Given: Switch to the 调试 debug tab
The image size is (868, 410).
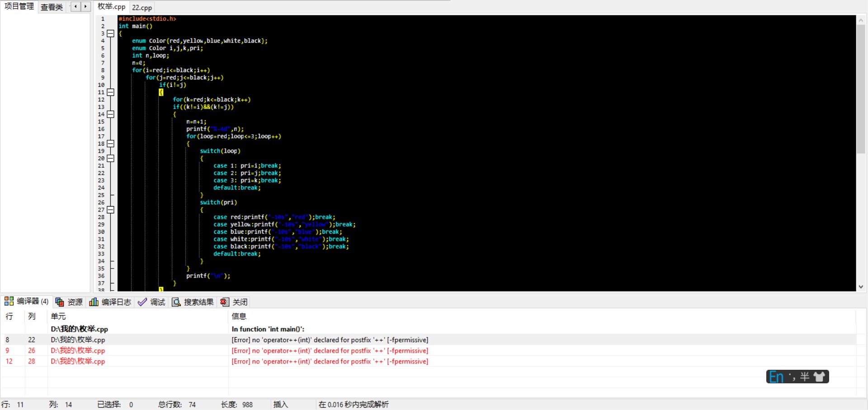Looking at the screenshot, I should click(152, 302).
